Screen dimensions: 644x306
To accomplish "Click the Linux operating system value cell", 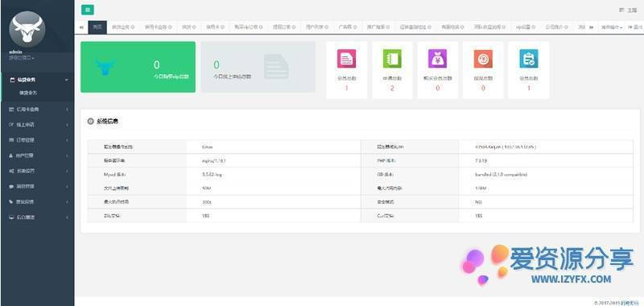I will coord(274,147).
